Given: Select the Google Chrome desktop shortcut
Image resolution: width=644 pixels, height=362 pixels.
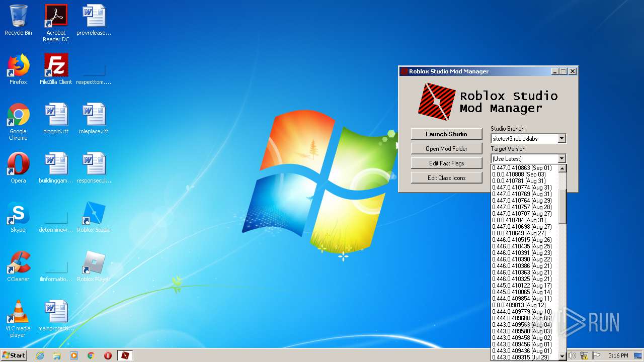Looking at the screenshot, I should [18, 122].
